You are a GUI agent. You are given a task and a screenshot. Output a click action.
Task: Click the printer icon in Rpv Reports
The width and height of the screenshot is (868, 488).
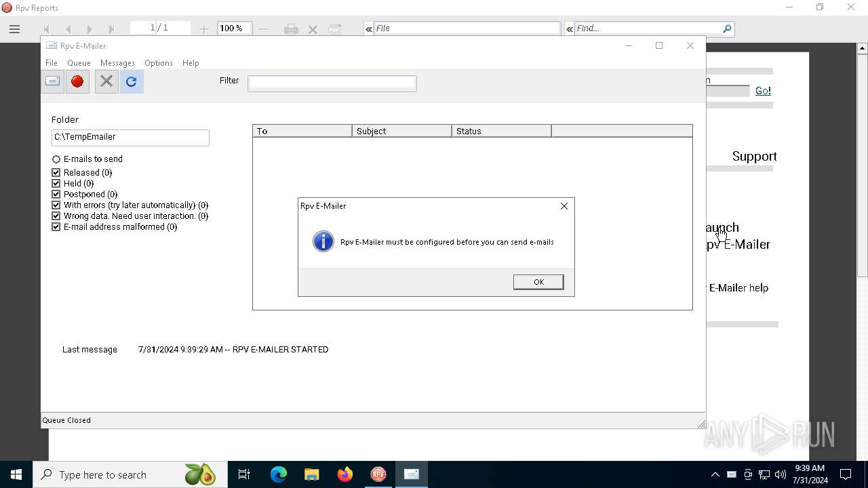292,29
